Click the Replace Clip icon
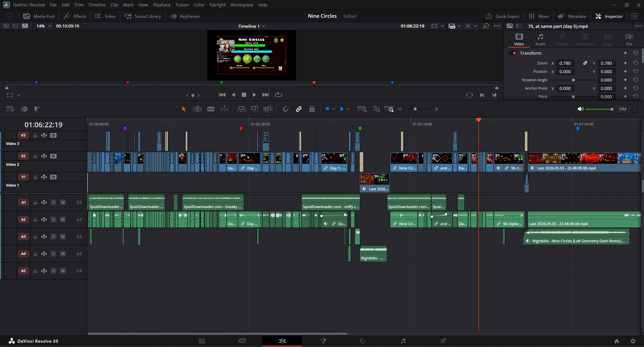The height and width of the screenshot is (347, 644). 268,109
